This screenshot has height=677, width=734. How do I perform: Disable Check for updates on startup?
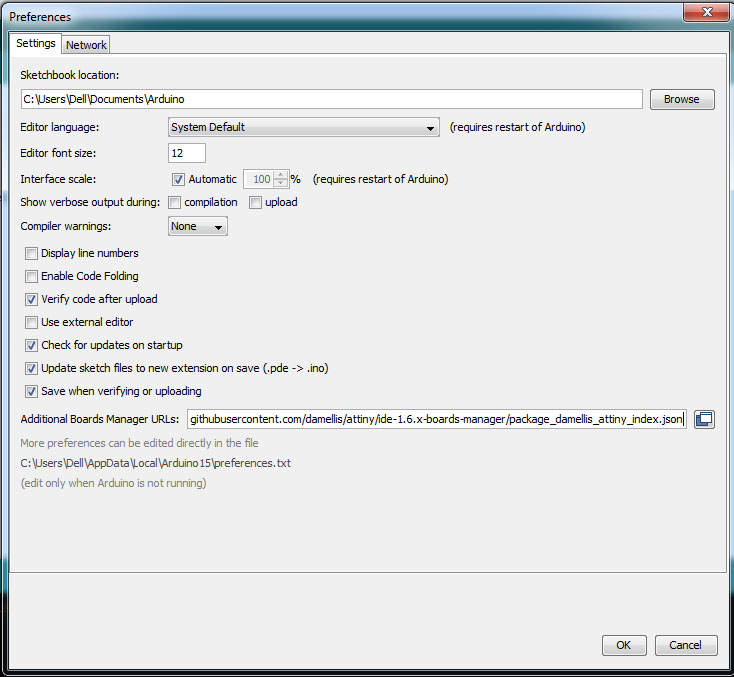tap(31, 345)
